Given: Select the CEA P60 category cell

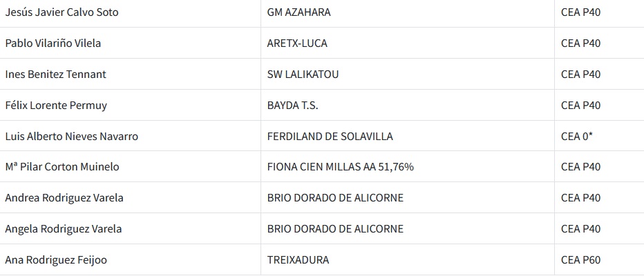Looking at the screenshot, I should click(x=581, y=260).
